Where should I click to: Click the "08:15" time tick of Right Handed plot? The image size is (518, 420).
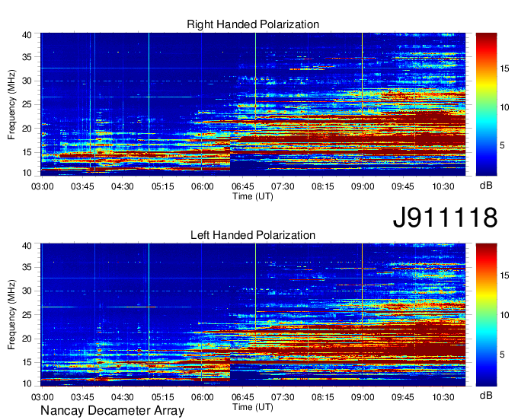click(323, 186)
